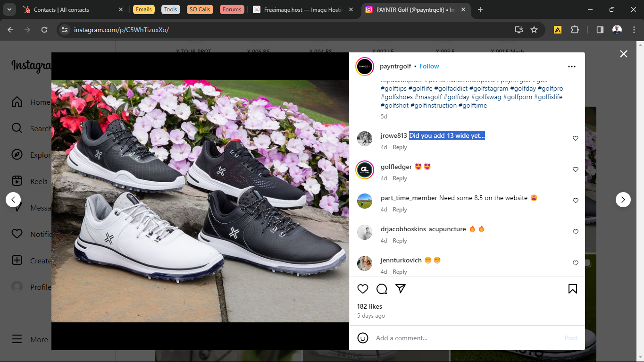Screen dimensions: 644x362
Task: Open the payntrgolf profile picture in the header
Action: (365, 67)
